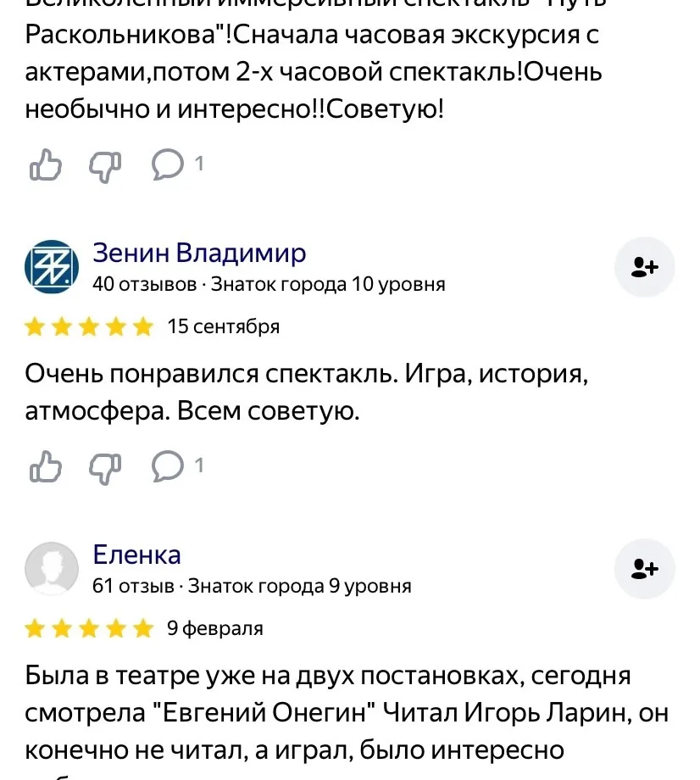
Task: Open the Зенин Владимир profile name link
Action: [x=199, y=253]
